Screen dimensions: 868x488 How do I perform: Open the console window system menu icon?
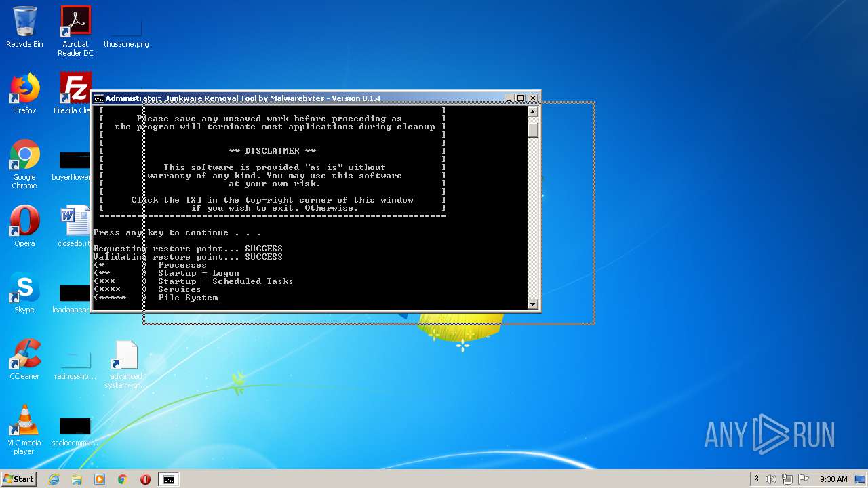point(99,98)
